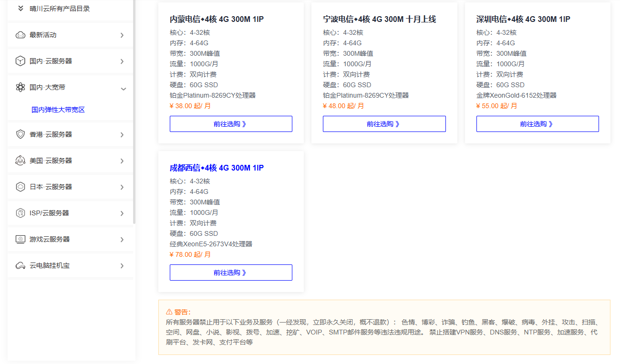The image size is (620, 364).
Task: Click 前往选购 under 深圳电信 plan
Action: (x=537, y=124)
